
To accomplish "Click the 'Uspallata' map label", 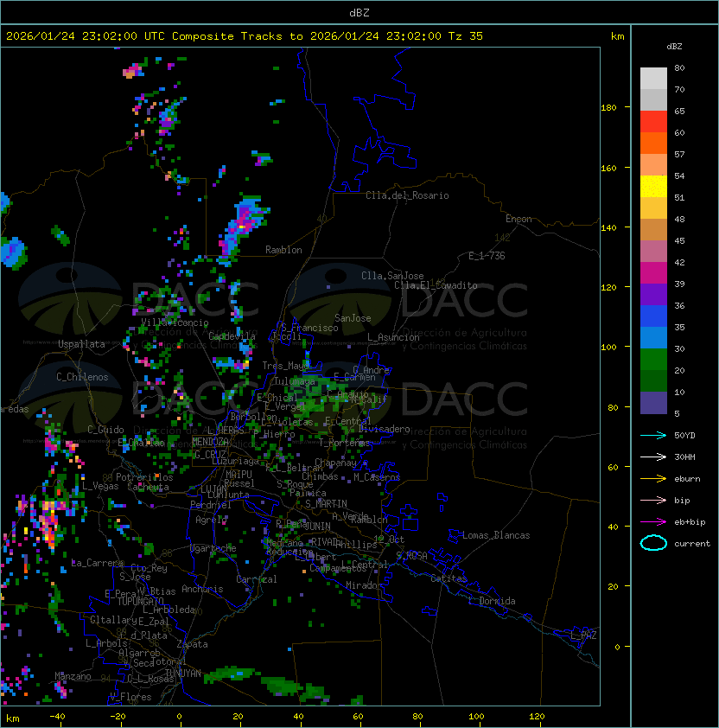I will [81, 344].
